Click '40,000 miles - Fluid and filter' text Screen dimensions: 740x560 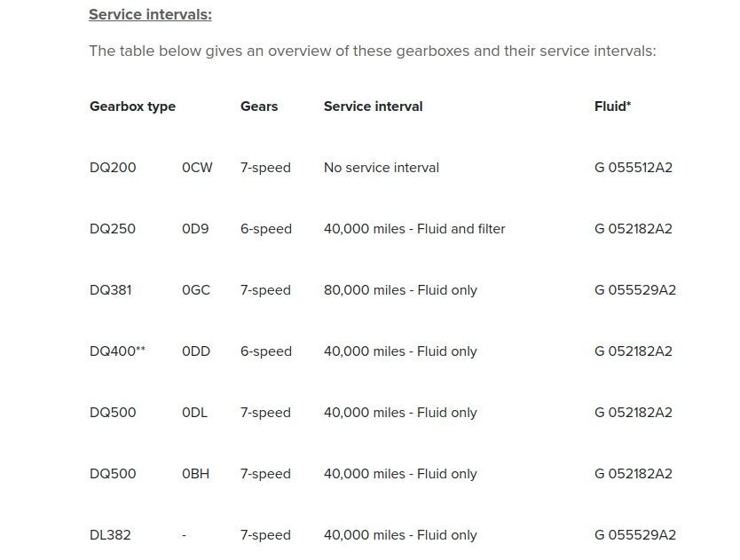click(414, 229)
